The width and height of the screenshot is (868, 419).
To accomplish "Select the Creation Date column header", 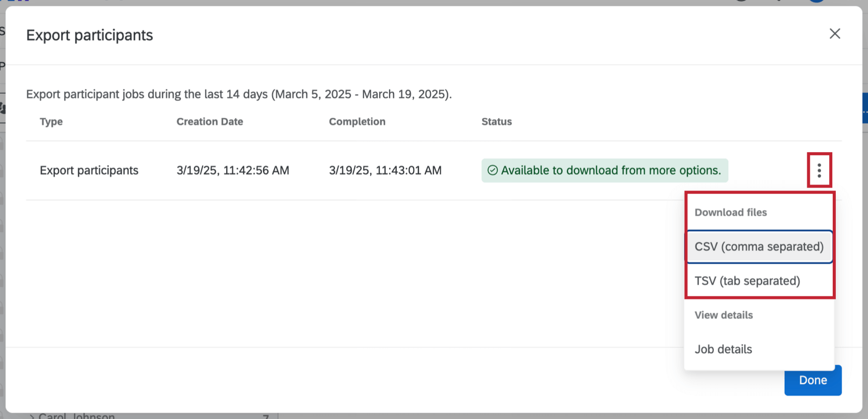I will click(x=209, y=122).
